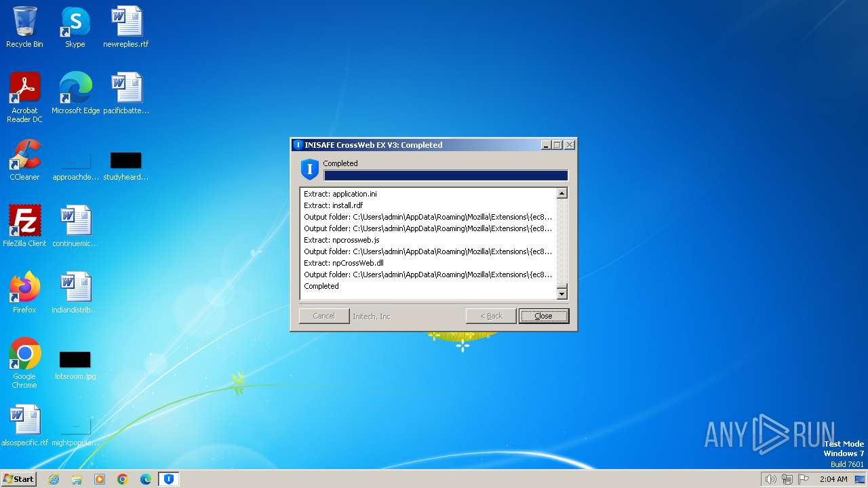868x488 pixels.
Task: Select the pacificbatte... document icon
Action: tap(126, 94)
